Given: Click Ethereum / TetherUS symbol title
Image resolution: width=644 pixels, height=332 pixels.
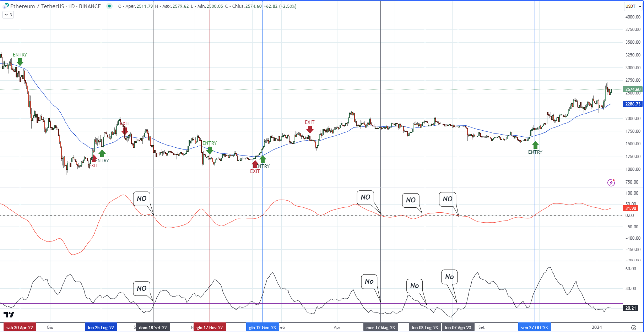Looking at the screenshot, I should point(55,6).
